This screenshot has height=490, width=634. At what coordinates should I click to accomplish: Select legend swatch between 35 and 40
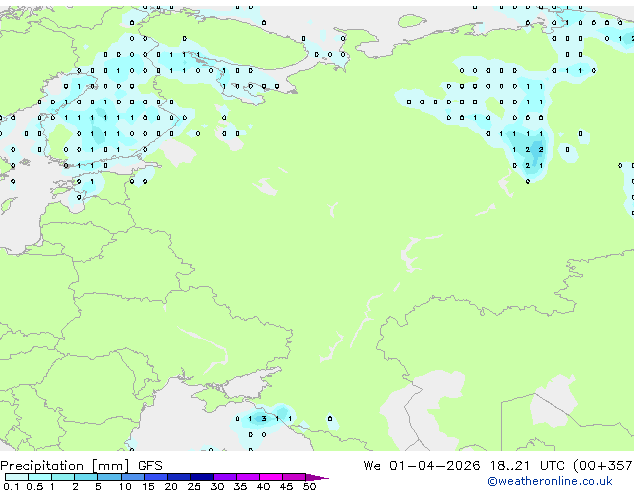(x=248, y=477)
